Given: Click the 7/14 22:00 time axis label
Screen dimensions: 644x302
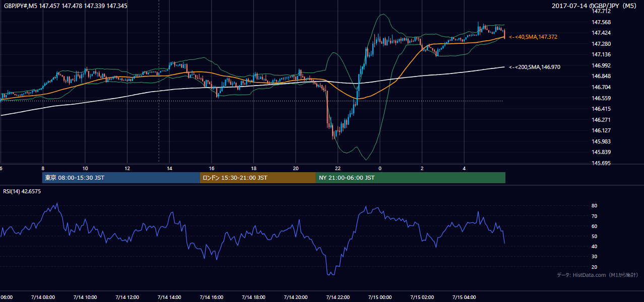Looking at the screenshot, I should [x=338, y=297].
